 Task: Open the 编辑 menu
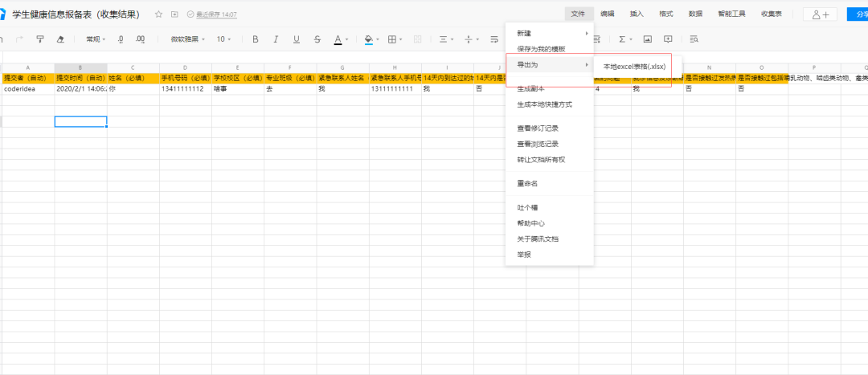coord(608,14)
